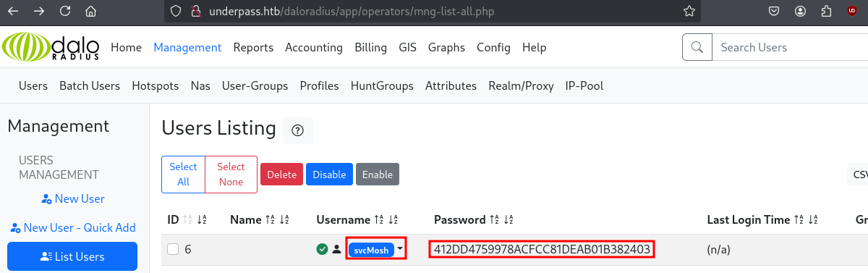Image resolution: width=868 pixels, height=273 pixels.
Task: Click the search magnifier icon
Action: pos(697,47)
